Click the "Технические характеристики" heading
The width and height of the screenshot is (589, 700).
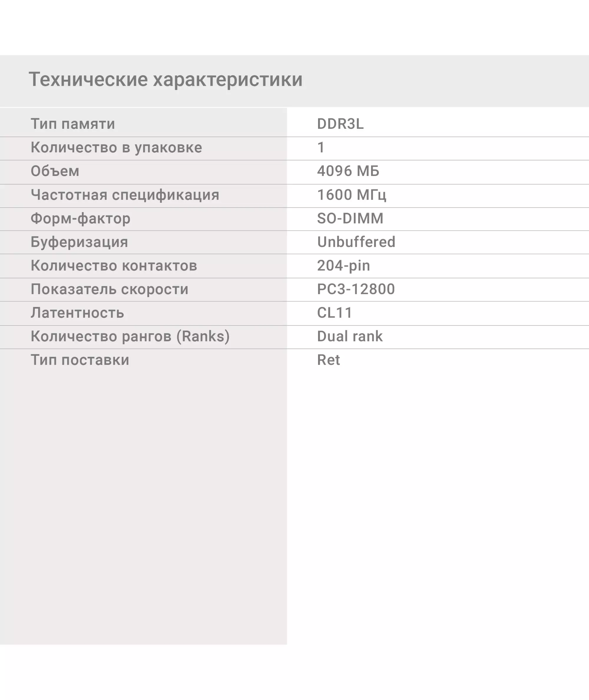tap(166, 80)
